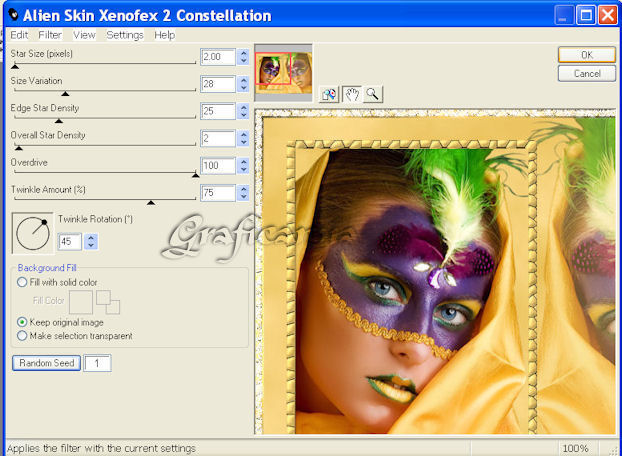Click the 100% zoom level in status bar
This screenshot has height=456, width=622.
tap(575, 448)
